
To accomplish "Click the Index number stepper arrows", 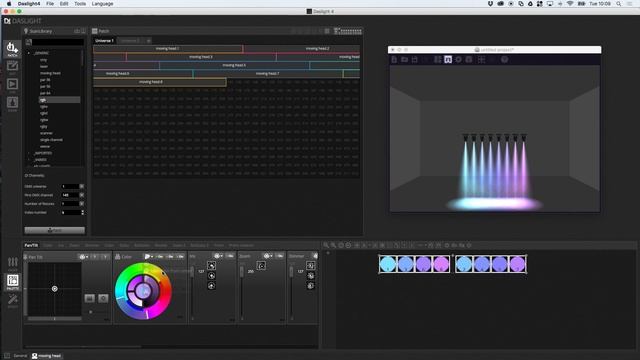I will pos(82,212).
